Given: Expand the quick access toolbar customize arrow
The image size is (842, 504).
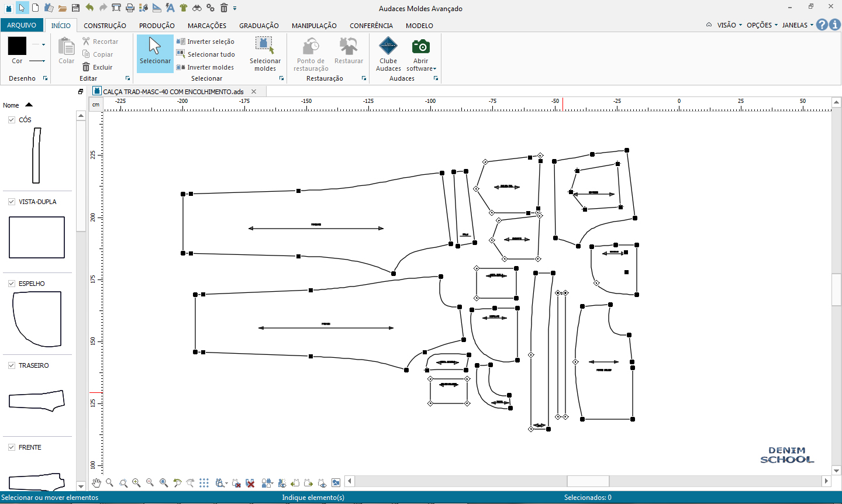Looking at the screenshot, I should point(235,8).
